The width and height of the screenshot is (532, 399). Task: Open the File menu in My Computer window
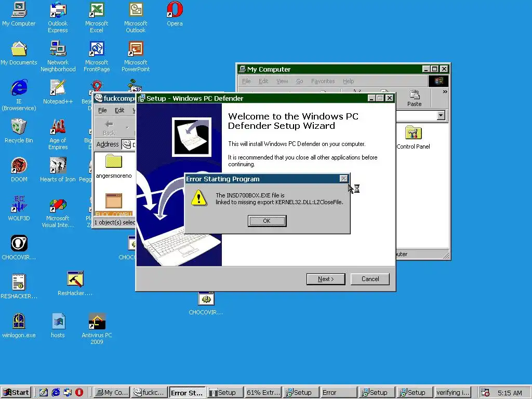tap(246, 81)
